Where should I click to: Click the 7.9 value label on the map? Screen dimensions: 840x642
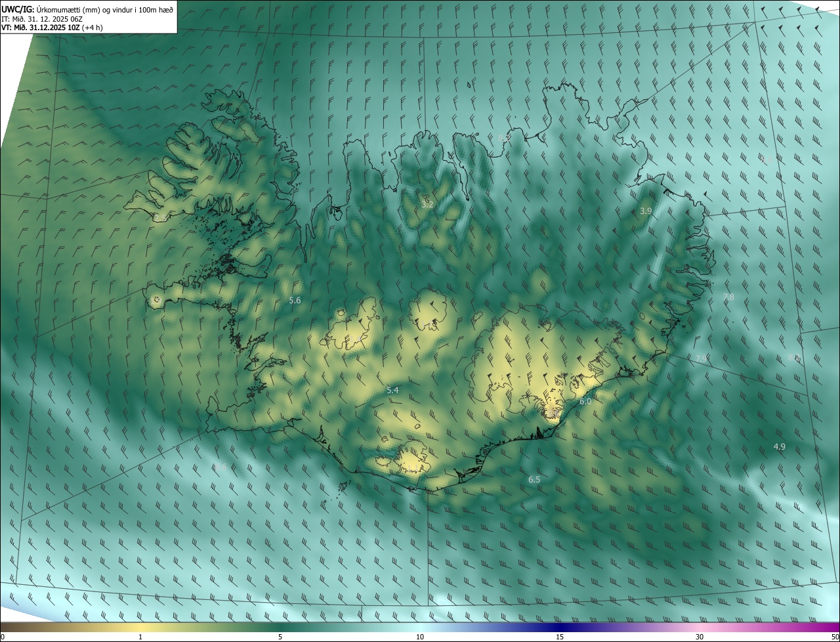click(701, 358)
